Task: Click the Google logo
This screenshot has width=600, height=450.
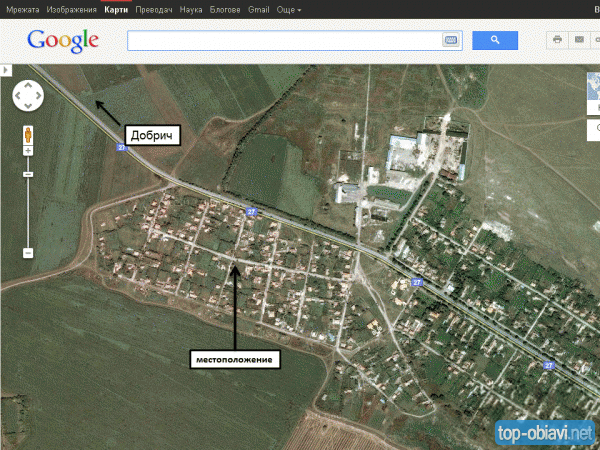Action: point(63,41)
